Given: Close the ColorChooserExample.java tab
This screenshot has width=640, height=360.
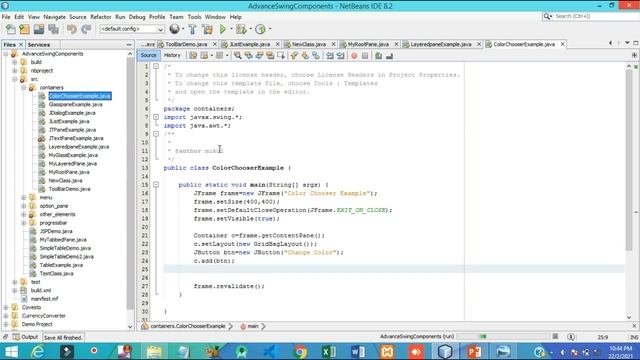Looking at the screenshot, I should tap(562, 44).
